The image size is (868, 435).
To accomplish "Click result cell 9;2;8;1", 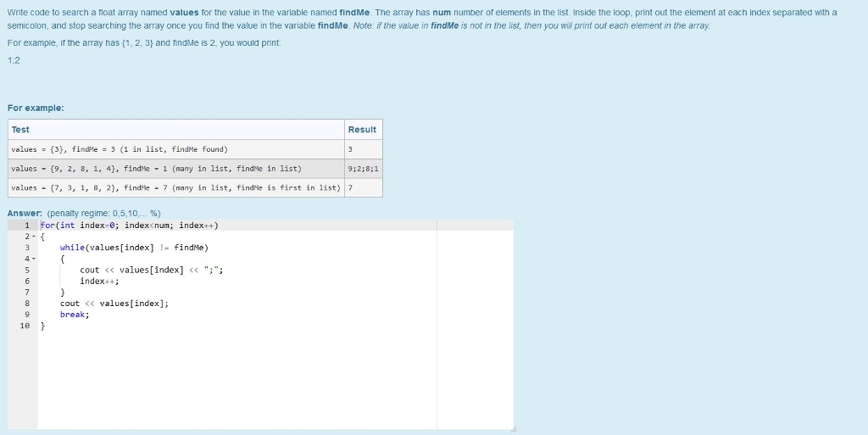I will tap(363, 169).
